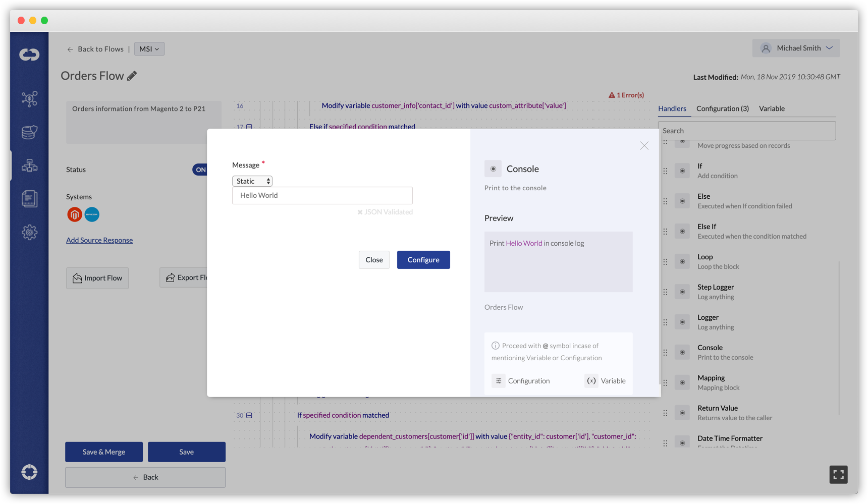
Task: Click the Step Logger handler icon
Action: tap(682, 292)
